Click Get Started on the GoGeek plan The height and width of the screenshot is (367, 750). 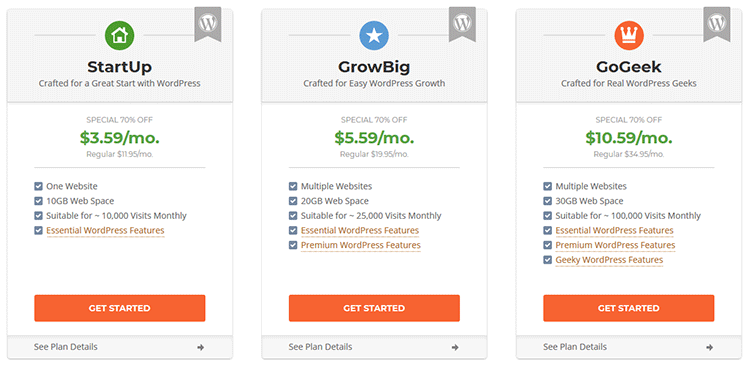click(629, 308)
